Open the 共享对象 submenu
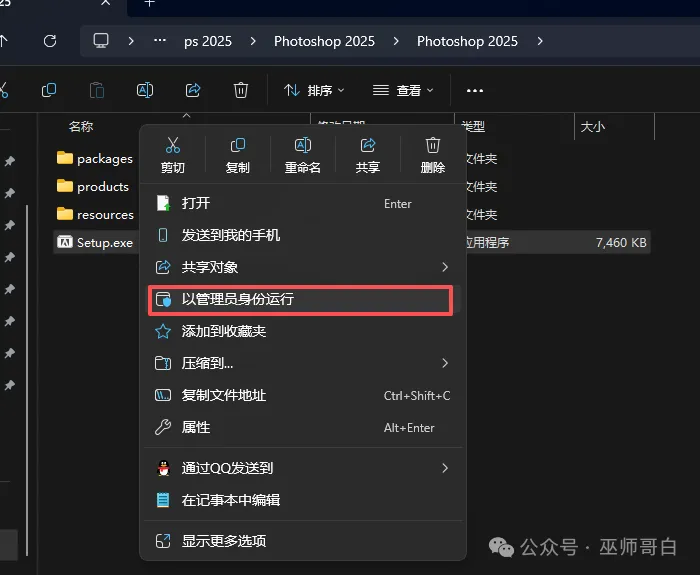Viewport: 700px width, 575px height. coord(302,267)
